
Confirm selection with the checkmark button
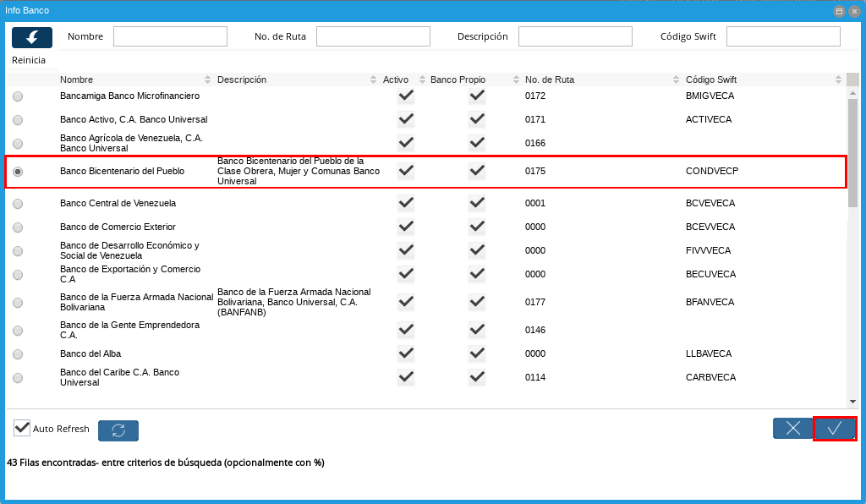tap(835, 429)
